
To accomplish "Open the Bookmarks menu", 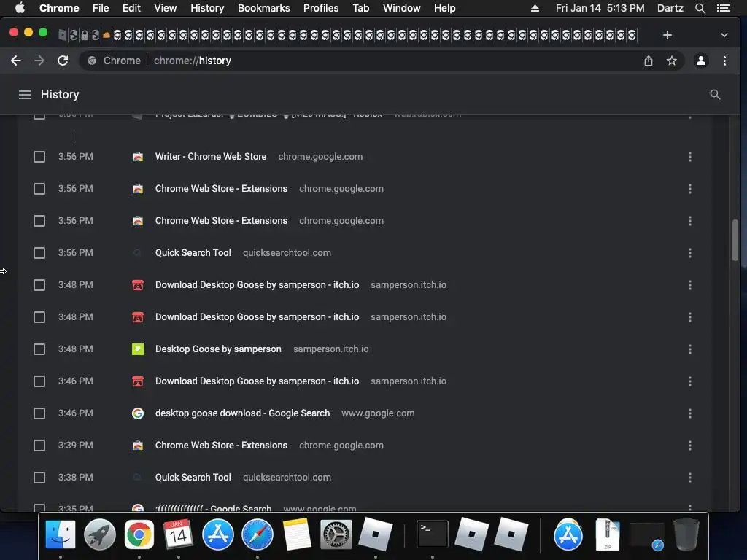I will tap(264, 8).
